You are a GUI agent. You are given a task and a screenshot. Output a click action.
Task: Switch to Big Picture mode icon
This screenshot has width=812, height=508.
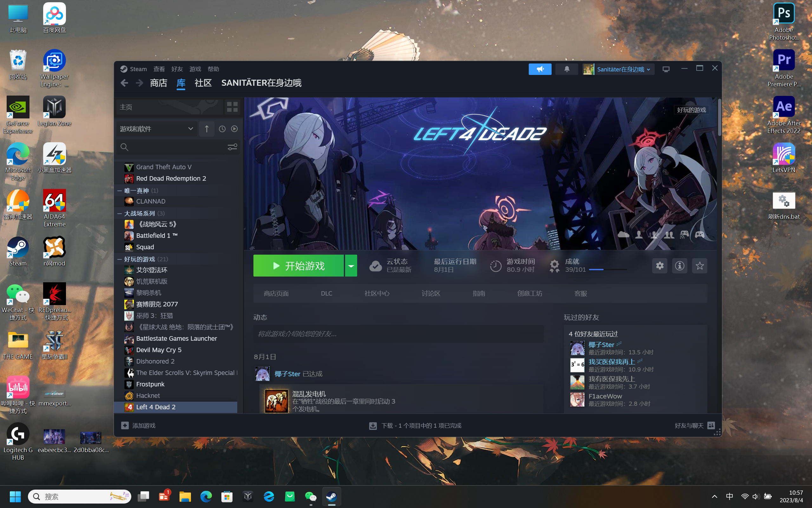coord(666,69)
